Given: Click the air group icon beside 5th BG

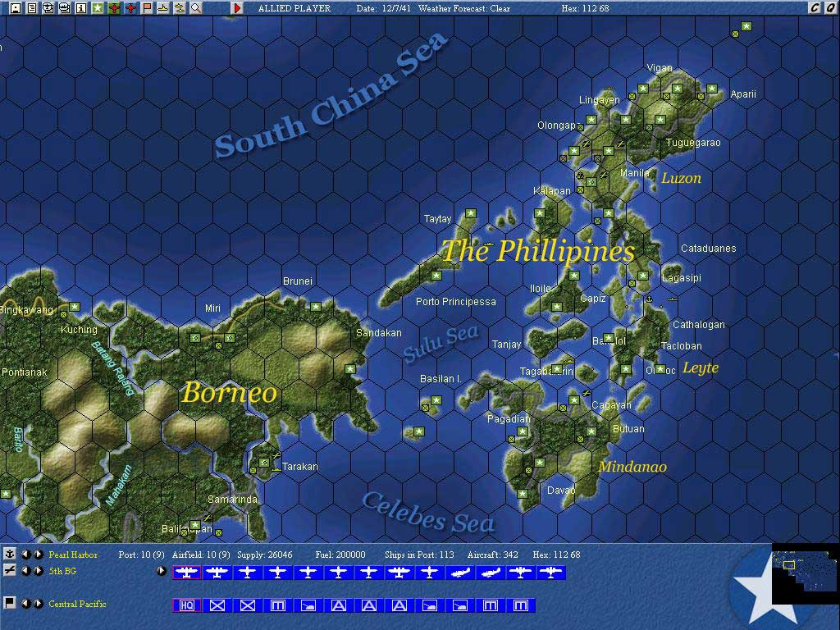Looking at the screenshot, I should pos(9,570).
